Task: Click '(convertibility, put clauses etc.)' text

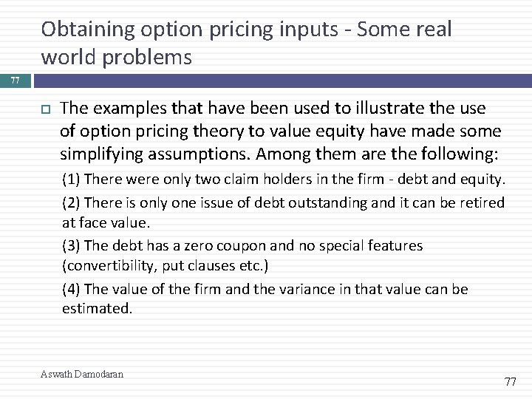Action: [x=166, y=266]
